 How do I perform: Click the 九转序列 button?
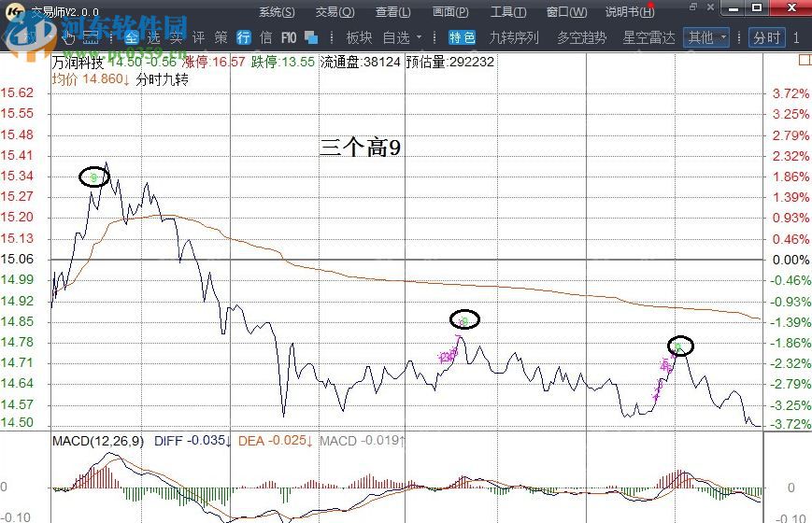(514, 37)
